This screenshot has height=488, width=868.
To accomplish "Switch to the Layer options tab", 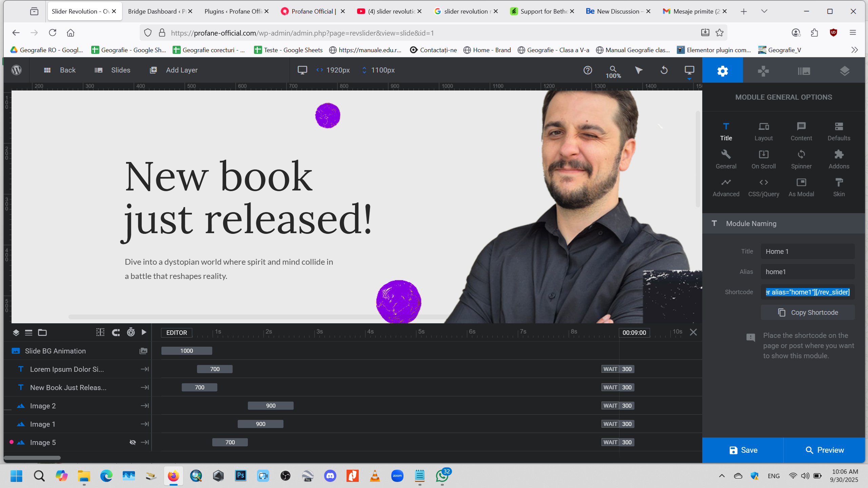I will click(844, 71).
